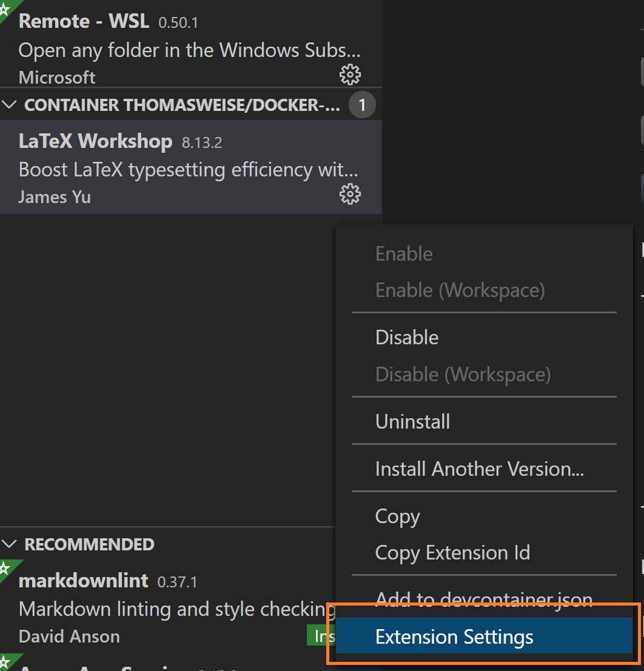This screenshot has width=644, height=671.
Task: Click the LaTeX Workshop manage gear icon
Action: [x=350, y=195]
